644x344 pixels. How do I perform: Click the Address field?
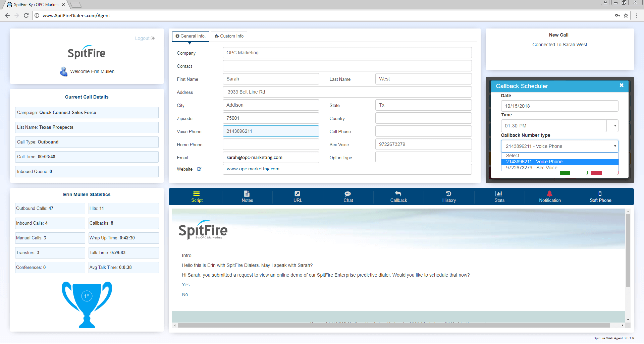(347, 92)
